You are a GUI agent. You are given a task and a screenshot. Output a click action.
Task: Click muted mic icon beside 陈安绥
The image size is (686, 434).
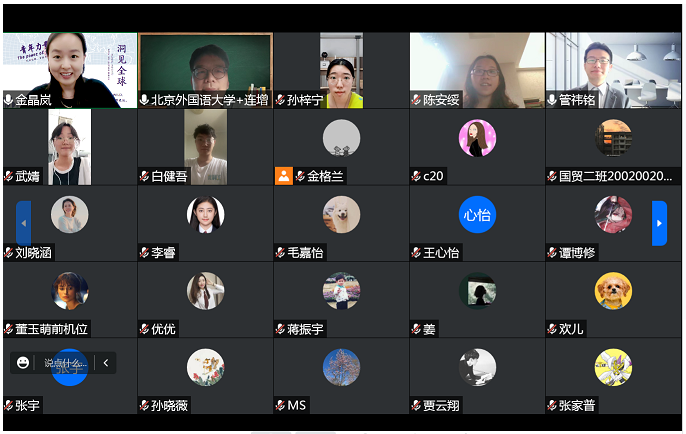[x=416, y=100]
